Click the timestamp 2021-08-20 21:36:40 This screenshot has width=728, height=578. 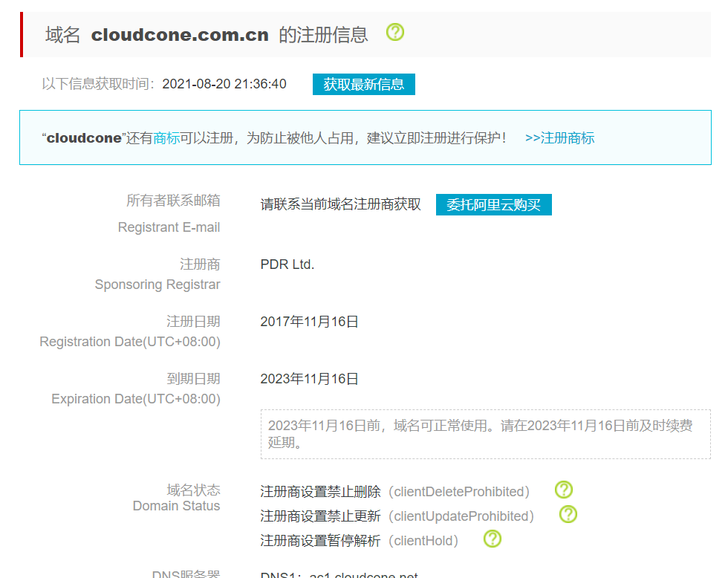point(224,84)
